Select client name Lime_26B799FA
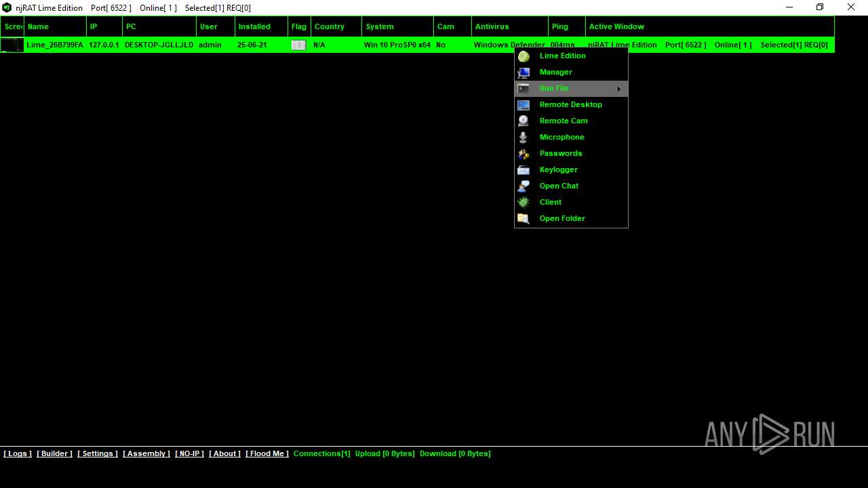The image size is (868, 488). point(55,45)
